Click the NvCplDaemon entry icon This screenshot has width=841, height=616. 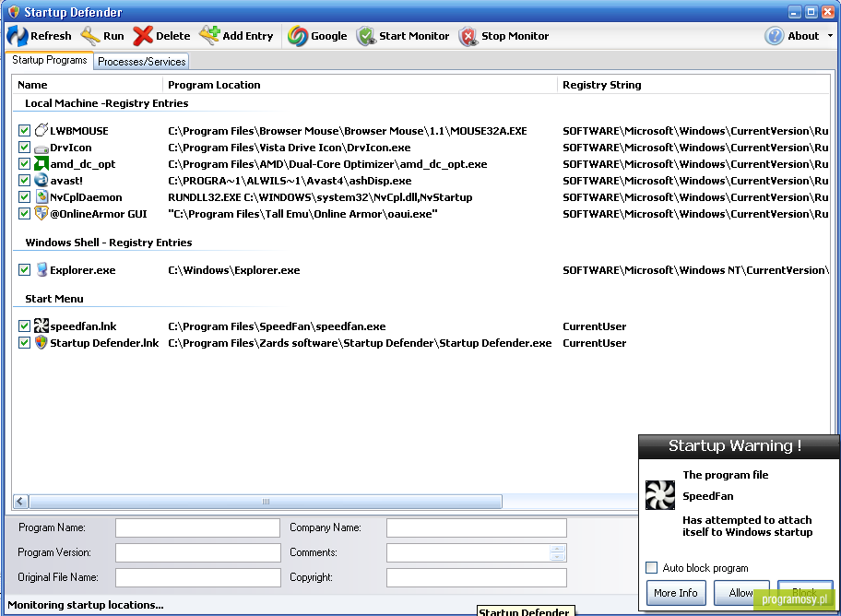[41, 197]
